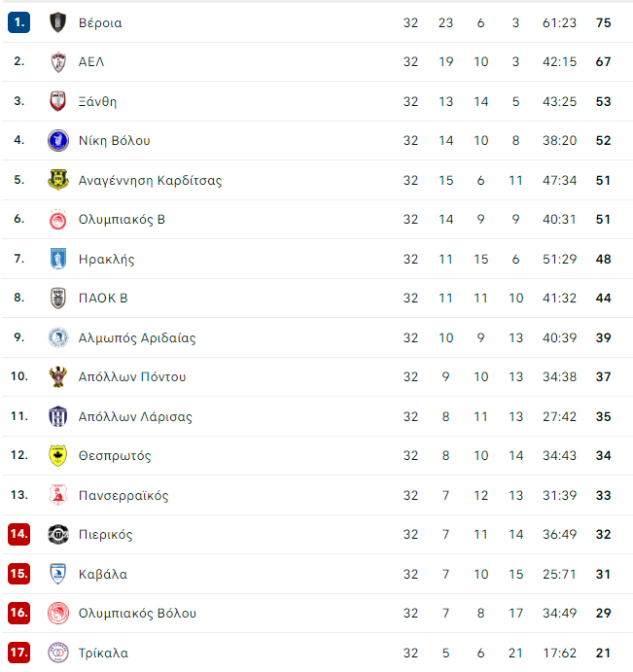Click the ΠΑΟΚ Β black shield logo
This screenshot has width=633, height=672.
58,298
